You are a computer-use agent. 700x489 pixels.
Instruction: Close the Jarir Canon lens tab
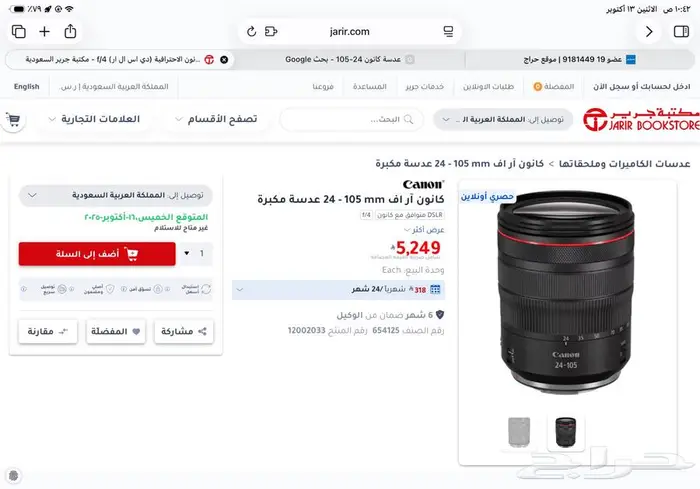click(x=224, y=59)
